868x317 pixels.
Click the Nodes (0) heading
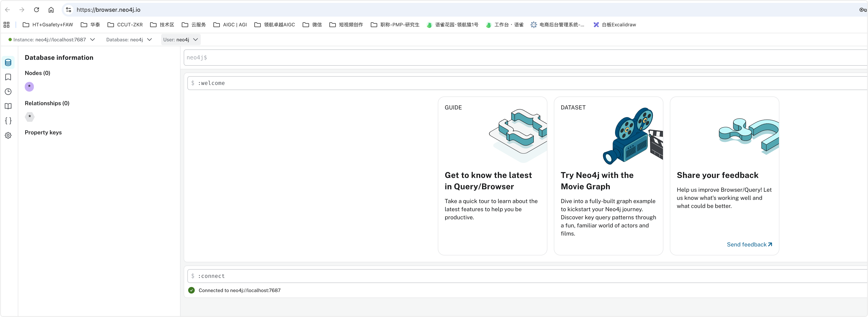tap(37, 73)
